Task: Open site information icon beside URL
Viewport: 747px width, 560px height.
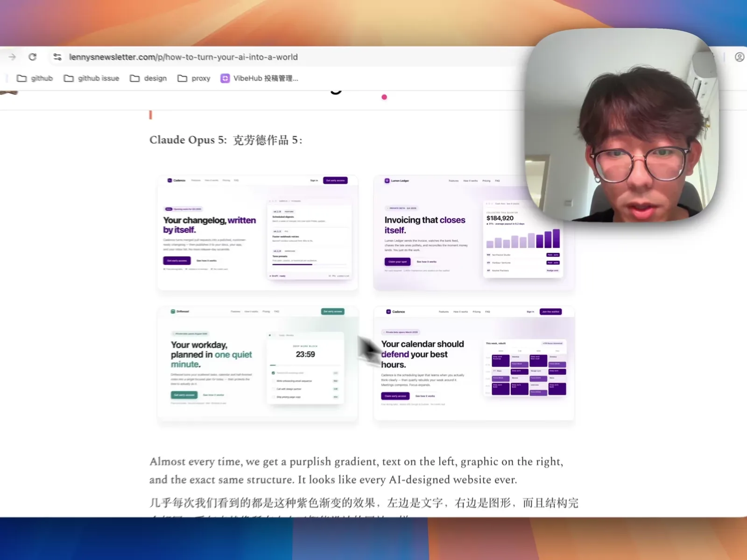Action: coord(57,57)
